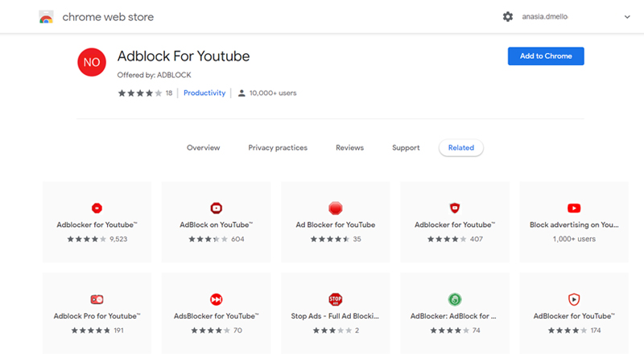The image size is (644, 362).
Task: Click the green AdBlocker: AdBlock for icon
Action: [455, 299]
